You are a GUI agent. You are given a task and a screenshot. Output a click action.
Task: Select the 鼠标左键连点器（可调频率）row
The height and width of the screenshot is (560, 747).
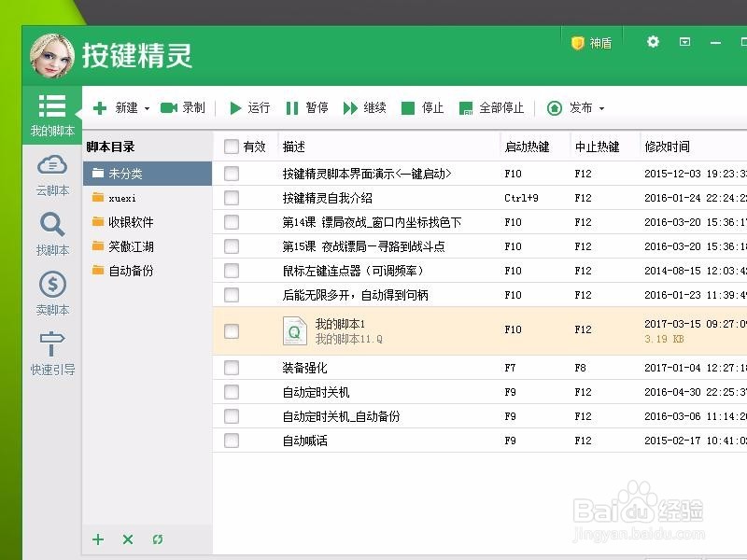point(480,271)
